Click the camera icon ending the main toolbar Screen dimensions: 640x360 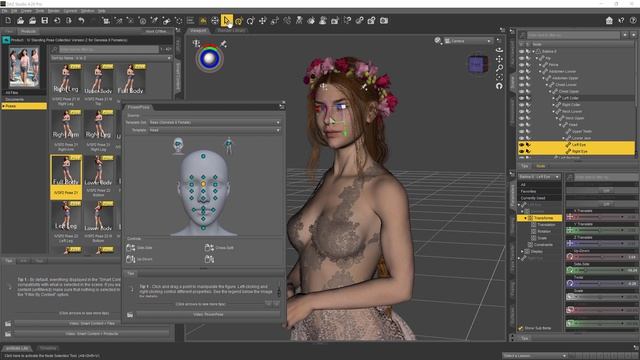click(384, 20)
